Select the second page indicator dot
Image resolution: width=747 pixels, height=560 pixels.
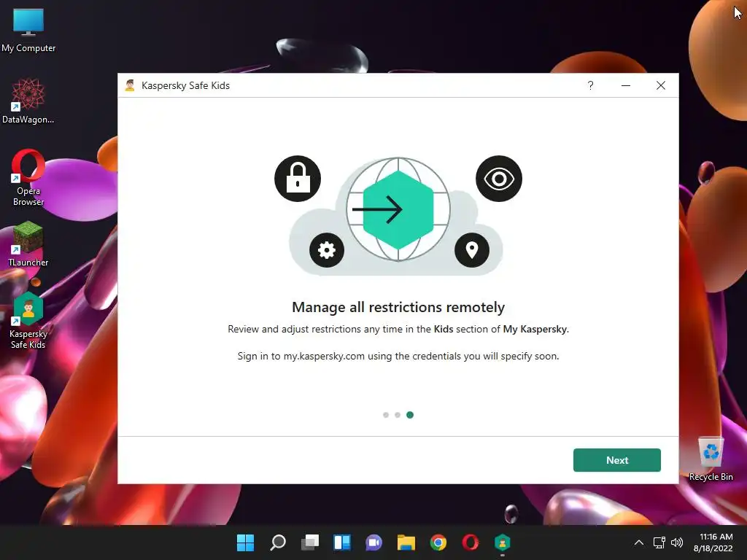tap(398, 415)
